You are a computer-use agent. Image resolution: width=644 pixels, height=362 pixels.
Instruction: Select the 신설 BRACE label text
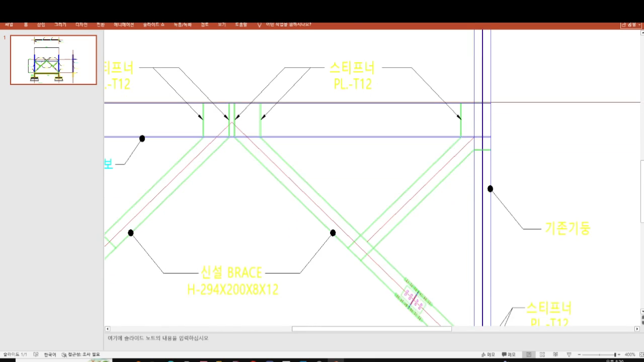(231, 273)
